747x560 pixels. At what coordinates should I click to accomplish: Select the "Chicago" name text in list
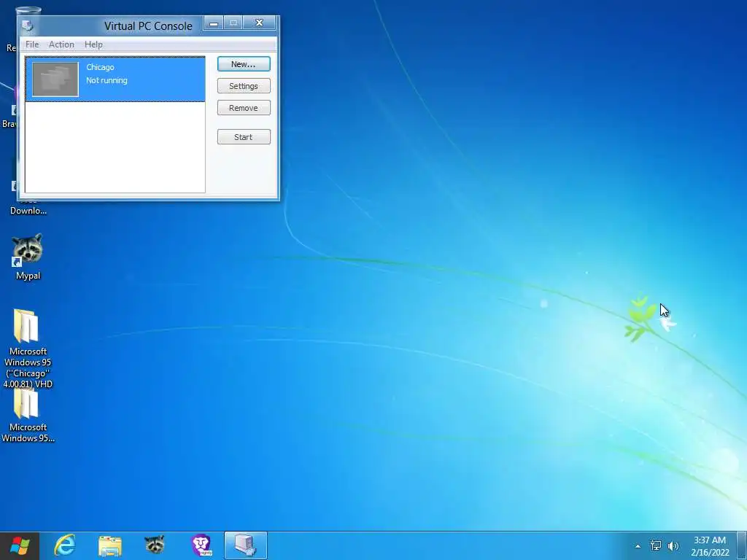click(x=100, y=67)
